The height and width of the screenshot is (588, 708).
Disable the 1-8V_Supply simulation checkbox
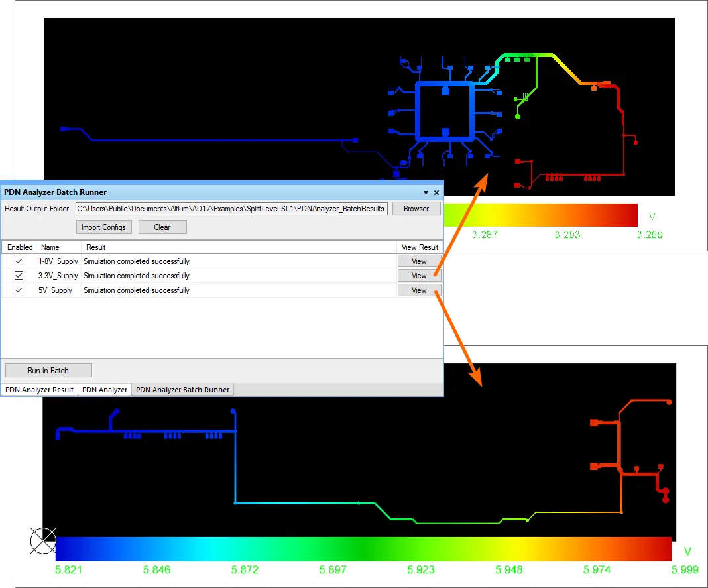point(19,261)
